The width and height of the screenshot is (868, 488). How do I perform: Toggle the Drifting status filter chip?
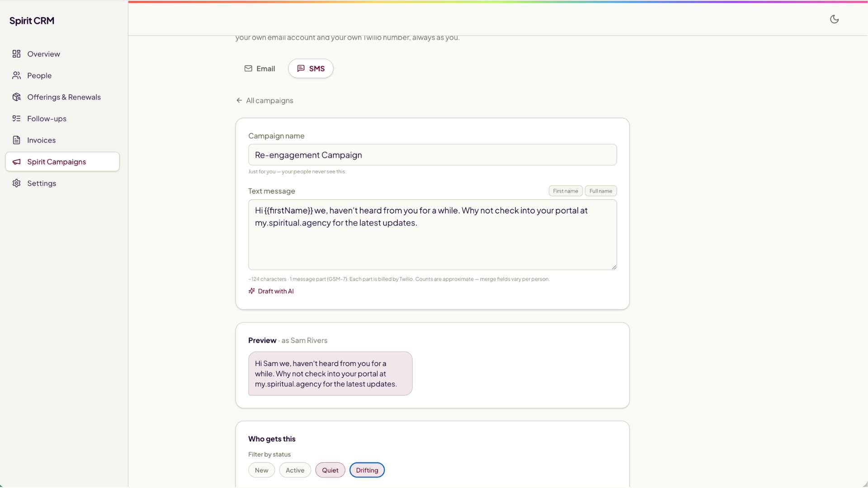pyautogui.click(x=367, y=470)
